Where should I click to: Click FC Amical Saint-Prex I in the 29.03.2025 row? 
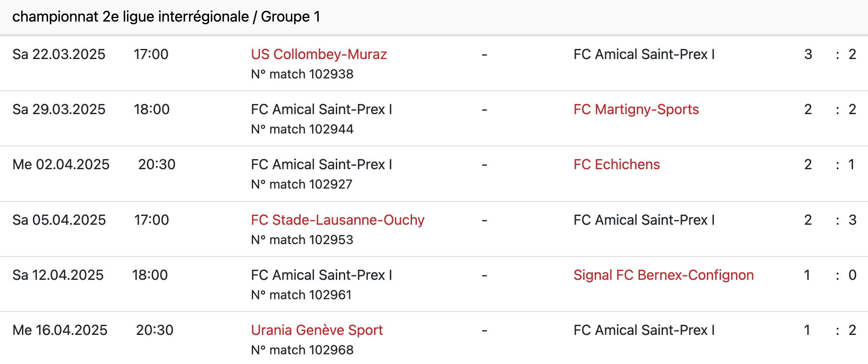click(x=321, y=109)
